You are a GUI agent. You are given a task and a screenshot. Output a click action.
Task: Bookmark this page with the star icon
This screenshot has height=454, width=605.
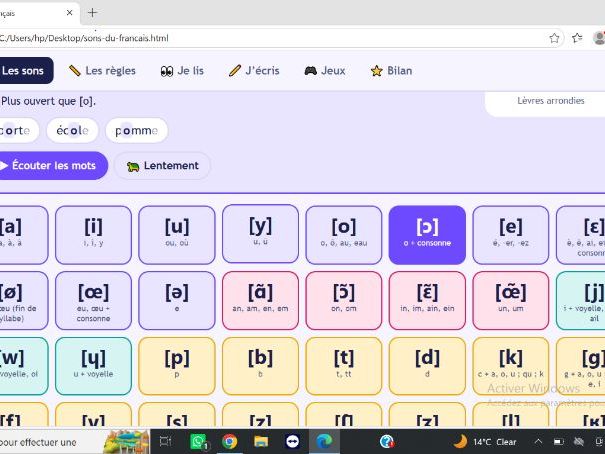click(x=554, y=38)
